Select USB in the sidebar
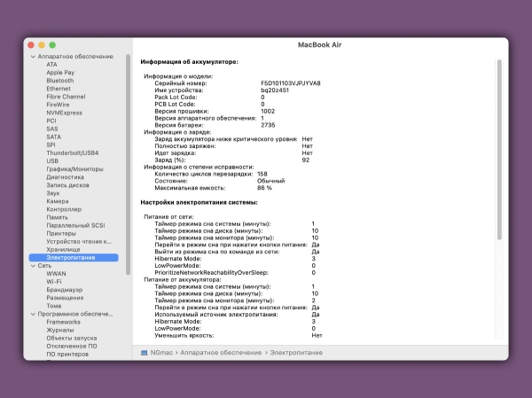The image size is (532, 398). click(52, 161)
